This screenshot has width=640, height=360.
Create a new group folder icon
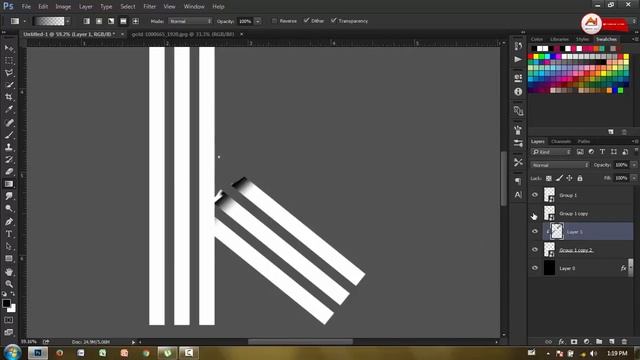click(599, 342)
